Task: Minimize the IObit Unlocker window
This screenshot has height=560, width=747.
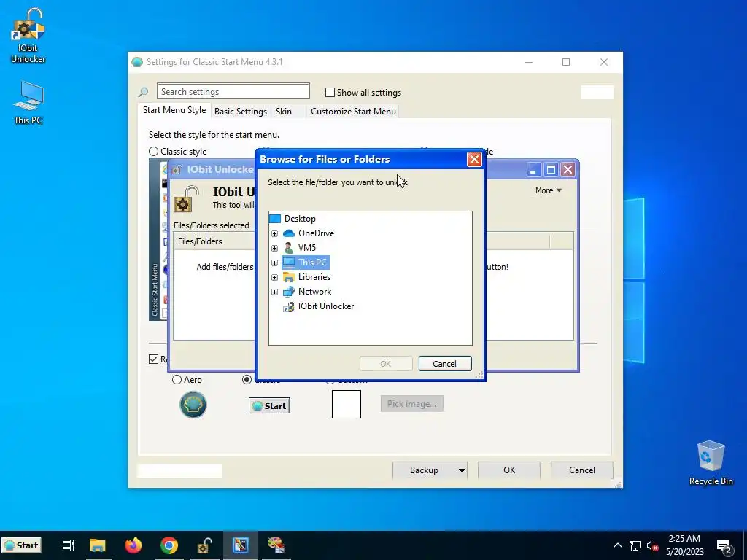Action: [533, 169]
